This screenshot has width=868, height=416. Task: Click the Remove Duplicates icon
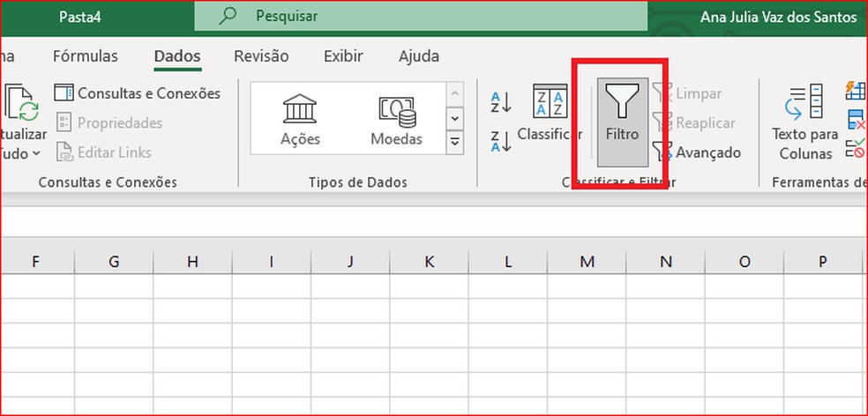click(x=857, y=120)
